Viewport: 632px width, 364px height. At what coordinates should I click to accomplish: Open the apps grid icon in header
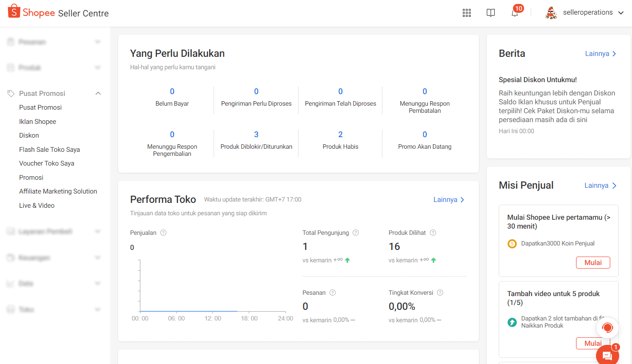pos(466,13)
